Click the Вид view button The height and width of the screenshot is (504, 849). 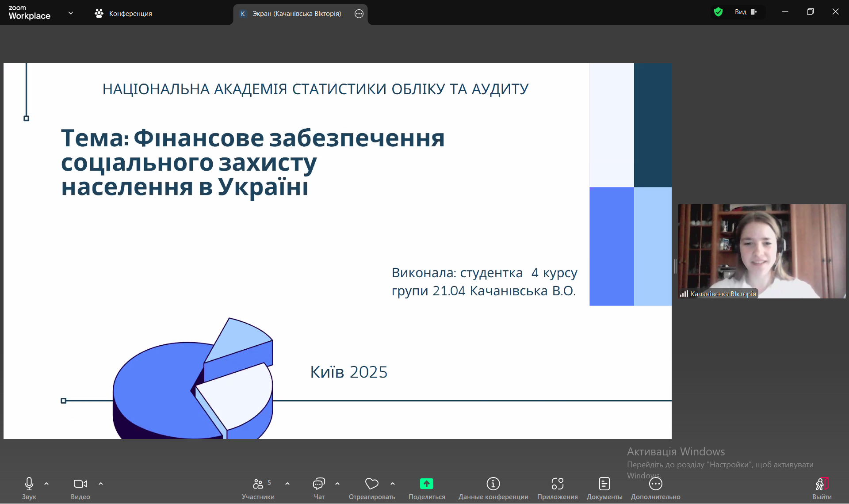tap(746, 12)
